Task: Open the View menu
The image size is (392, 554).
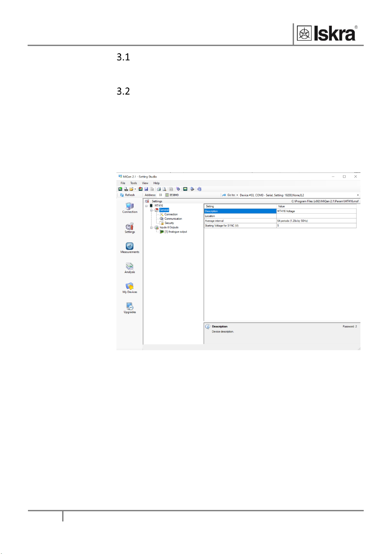Action: point(145,183)
